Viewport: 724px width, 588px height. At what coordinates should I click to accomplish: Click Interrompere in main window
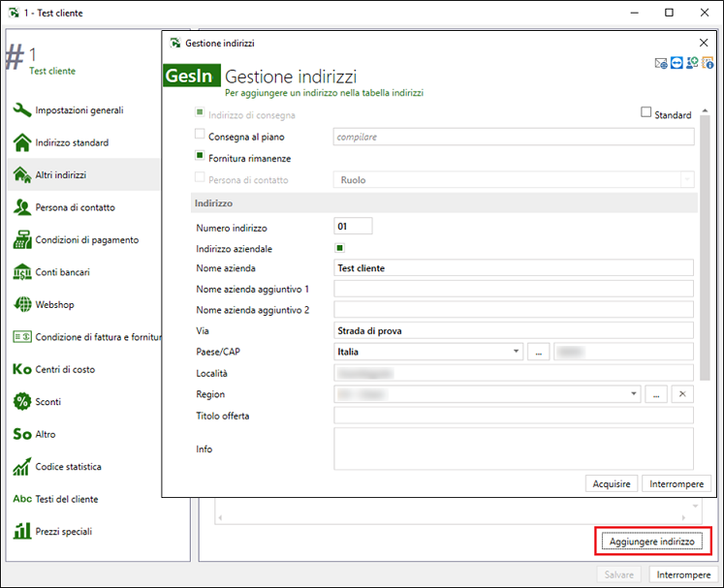click(683, 574)
